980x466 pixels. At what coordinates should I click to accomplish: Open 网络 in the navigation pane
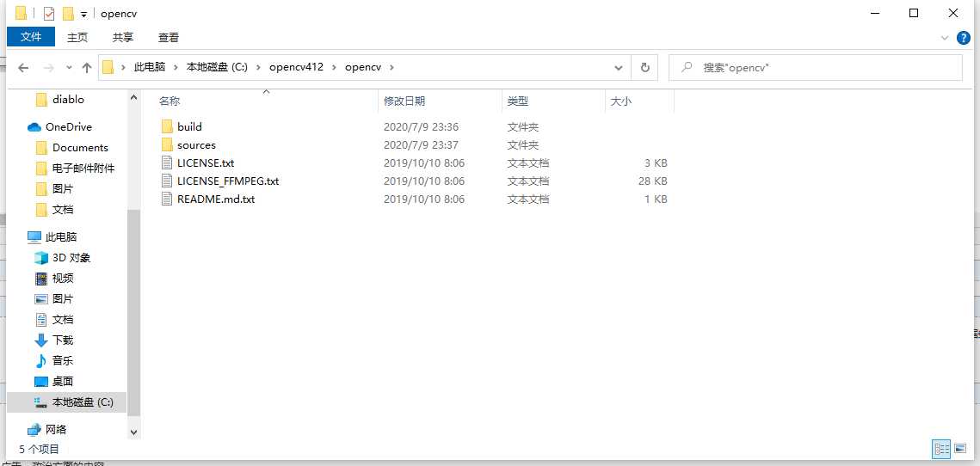click(x=56, y=429)
